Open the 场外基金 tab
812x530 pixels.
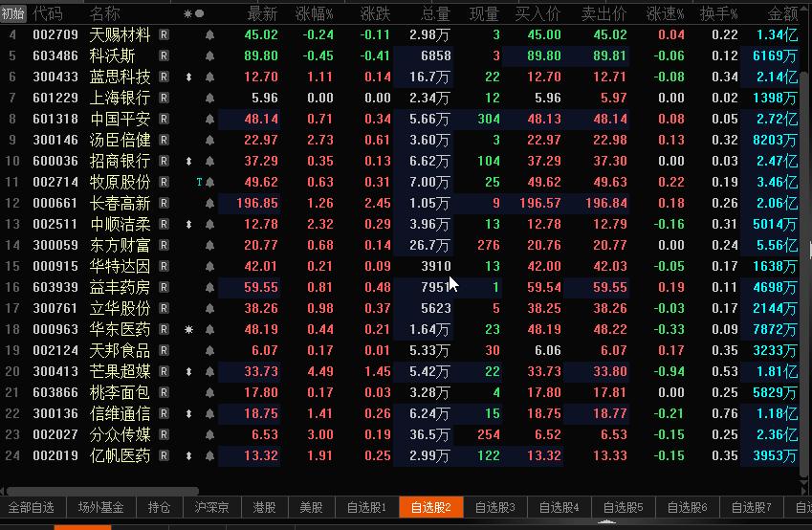pyautogui.click(x=101, y=507)
